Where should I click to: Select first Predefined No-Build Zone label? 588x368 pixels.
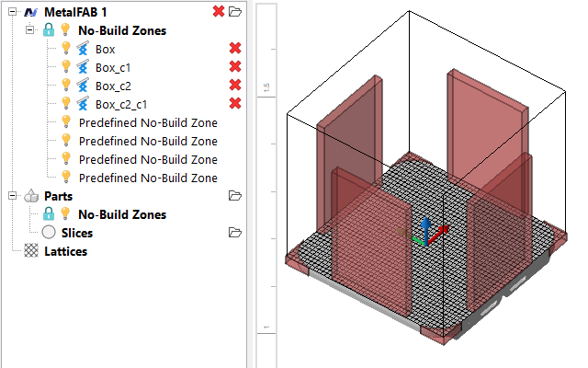tap(148, 122)
